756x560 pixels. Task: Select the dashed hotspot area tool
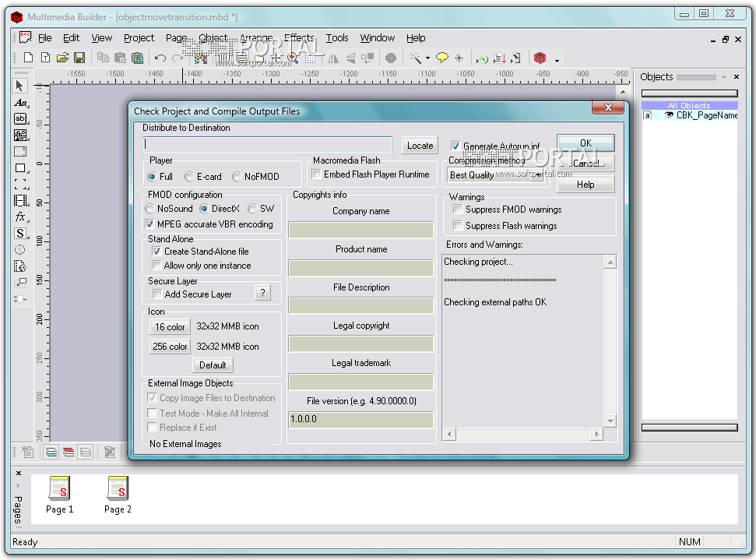coord(20,185)
